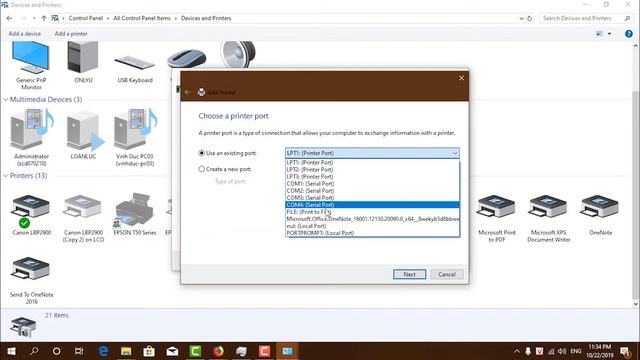Choose COM4: (Serial Port) from list
The height and width of the screenshot is (360, 640).
click(372, 205)
